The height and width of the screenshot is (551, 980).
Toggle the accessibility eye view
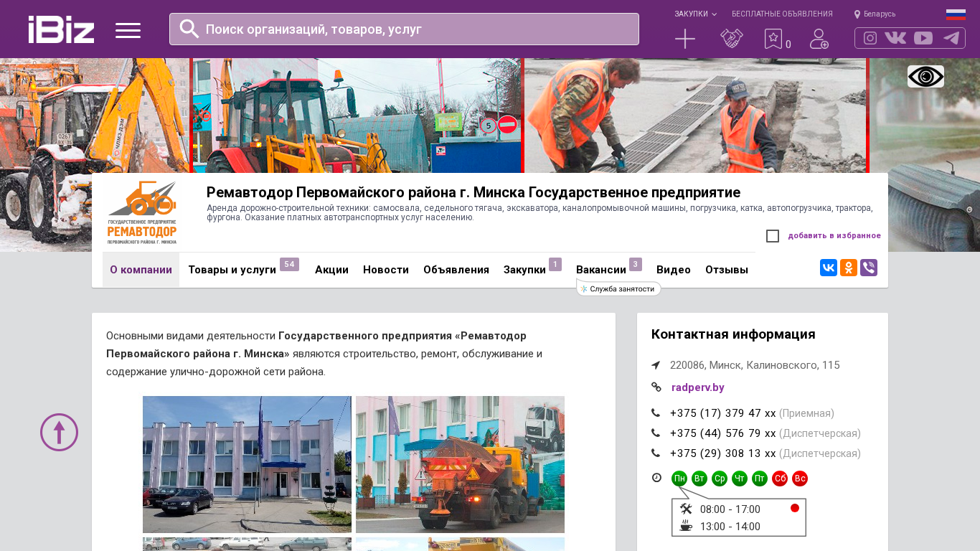pos(925,77)
